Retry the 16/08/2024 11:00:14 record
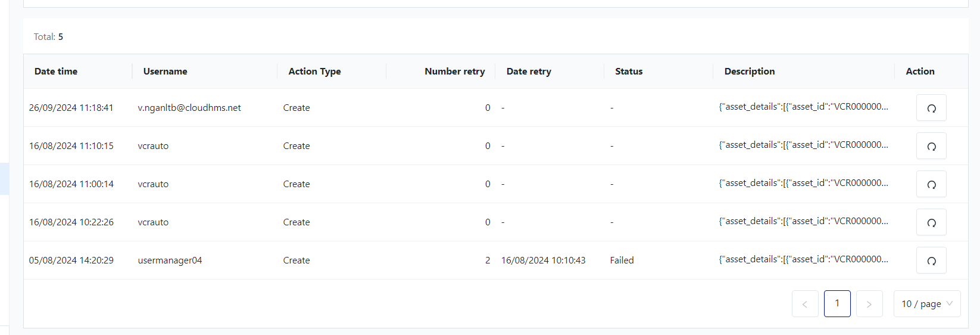Image resolution: width=980 pixels, height=335 pixels. pyautogui.click(x=931, y=184)
